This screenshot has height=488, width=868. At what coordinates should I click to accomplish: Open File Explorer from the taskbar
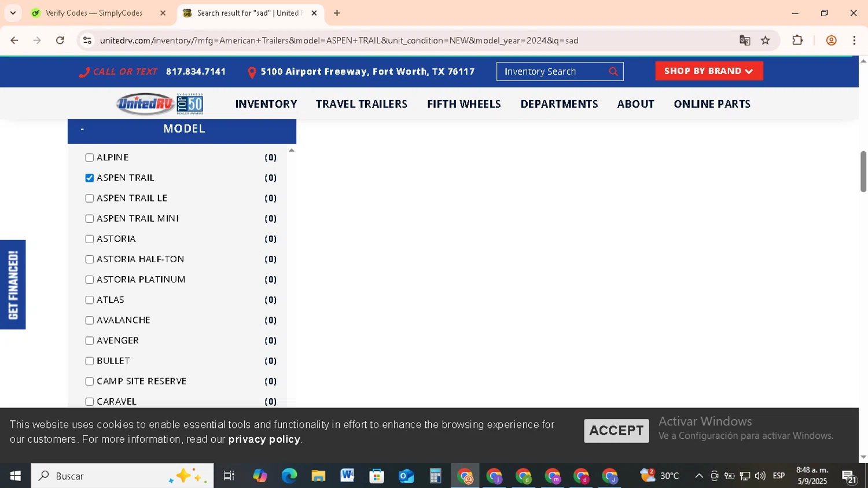(318, 476)
